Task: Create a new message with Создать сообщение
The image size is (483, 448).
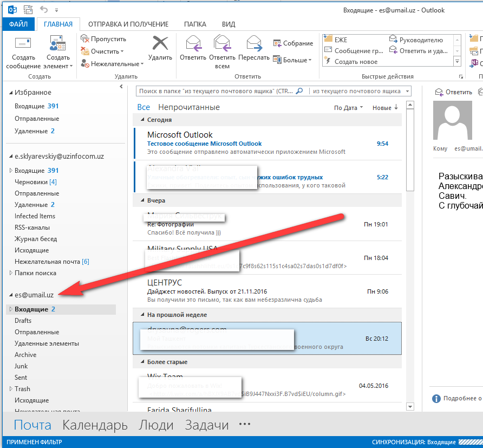Action: pos(23,53)
